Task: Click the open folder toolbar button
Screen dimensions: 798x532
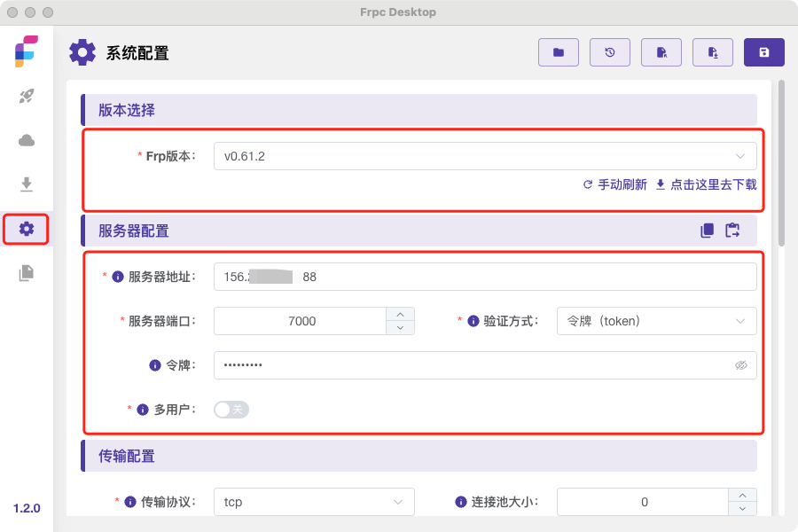Action: [x=559, y=52]
